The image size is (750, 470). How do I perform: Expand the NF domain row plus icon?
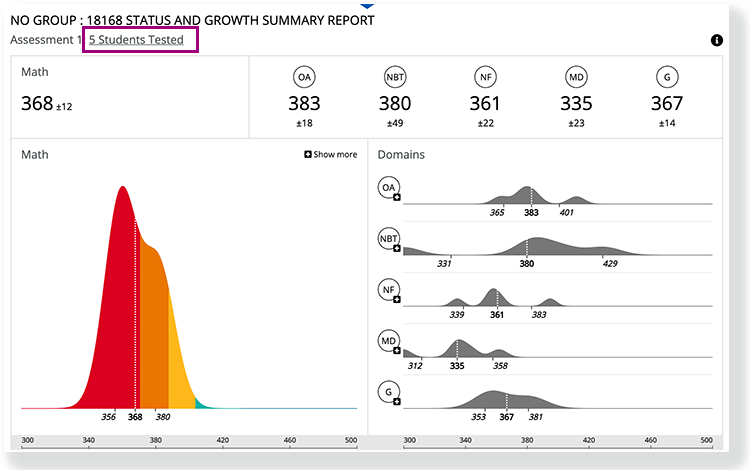point(397,300)
